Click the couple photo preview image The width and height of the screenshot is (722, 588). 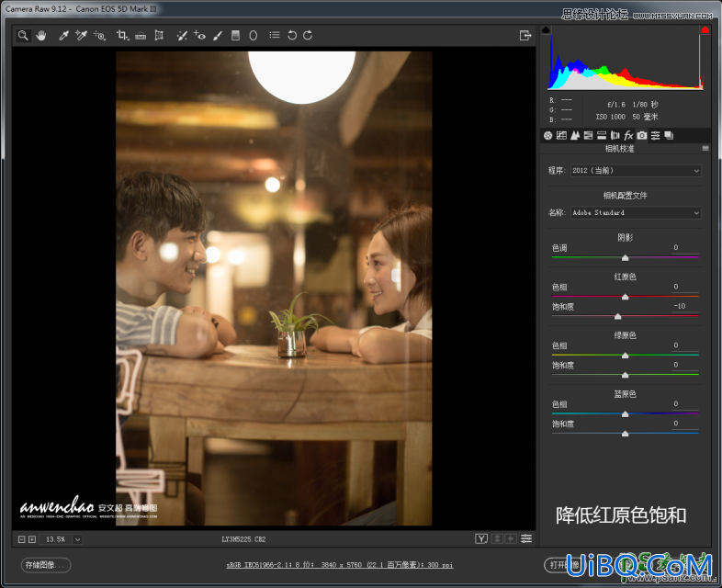[274, 288]
